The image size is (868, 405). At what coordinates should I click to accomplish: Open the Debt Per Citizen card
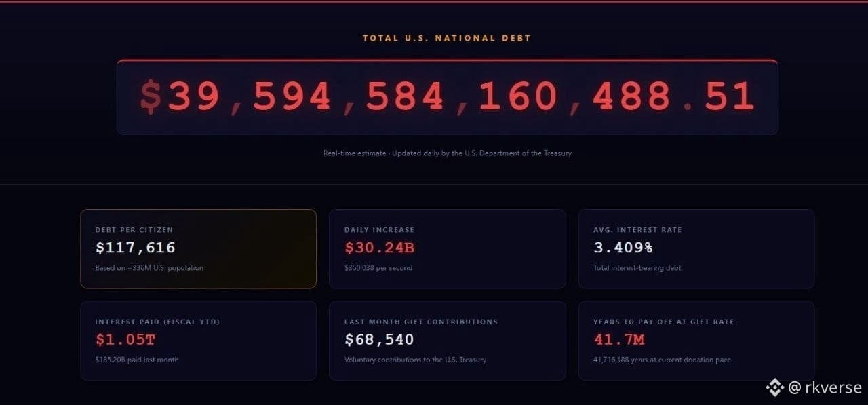point(199,249)
